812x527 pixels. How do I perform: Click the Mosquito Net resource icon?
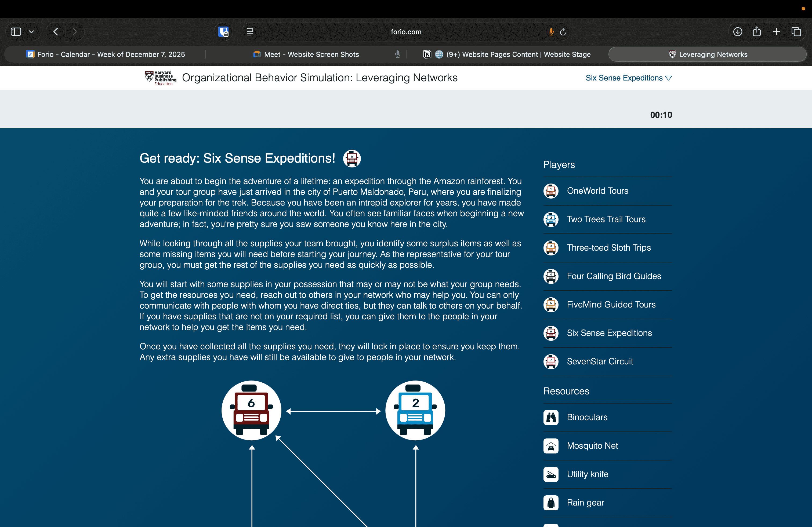[x=551, y=446]
